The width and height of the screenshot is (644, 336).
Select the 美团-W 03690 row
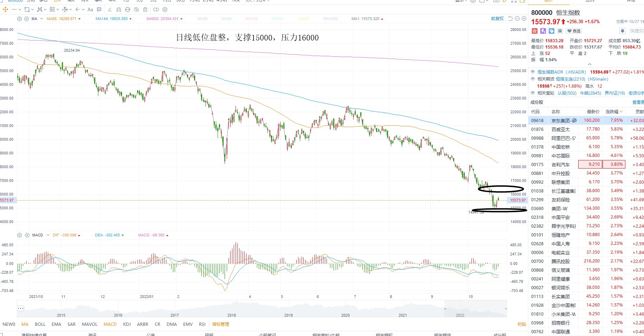click(586, 208)
